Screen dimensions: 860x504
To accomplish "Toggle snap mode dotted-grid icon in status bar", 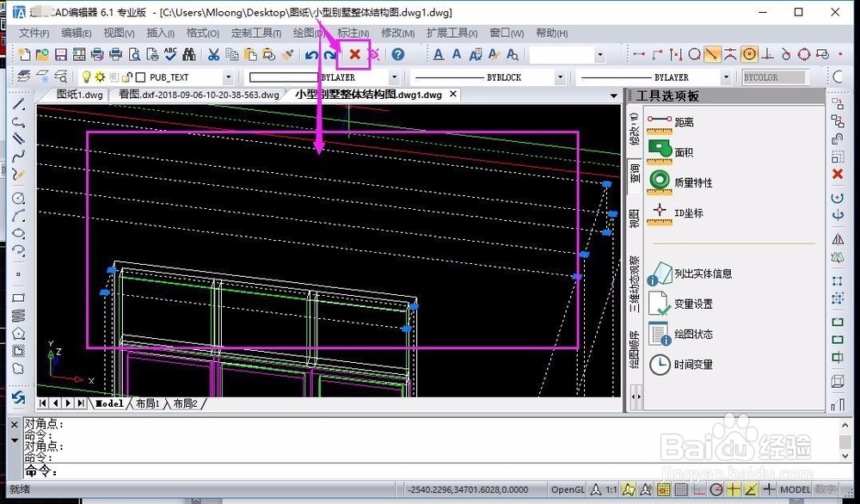I will coord(663,489).
